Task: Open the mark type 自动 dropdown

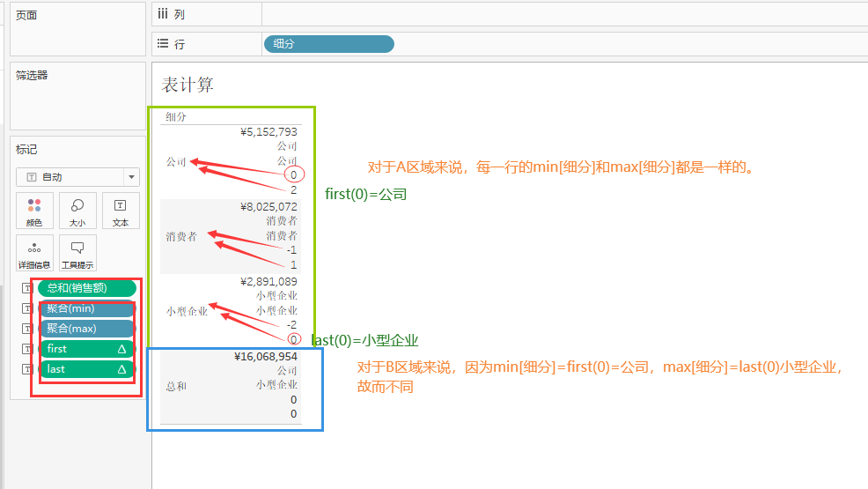Action: pyautogui.click(x=77, y=177)
